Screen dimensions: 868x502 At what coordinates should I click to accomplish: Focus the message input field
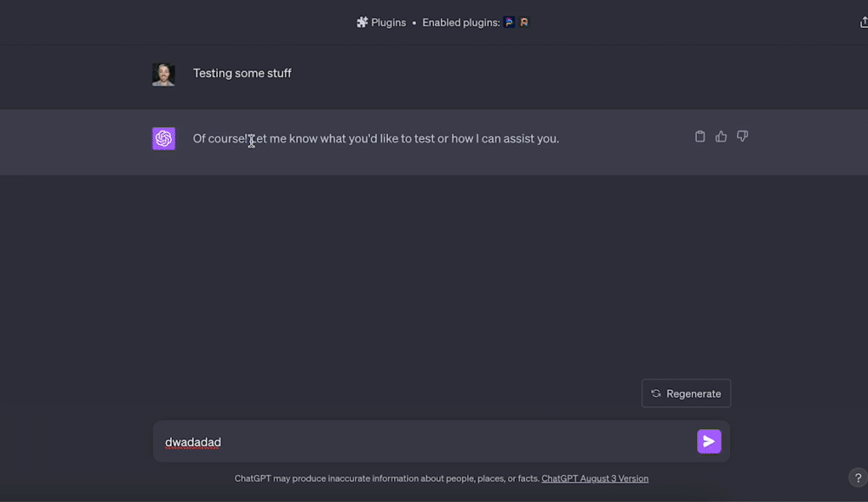441,441
